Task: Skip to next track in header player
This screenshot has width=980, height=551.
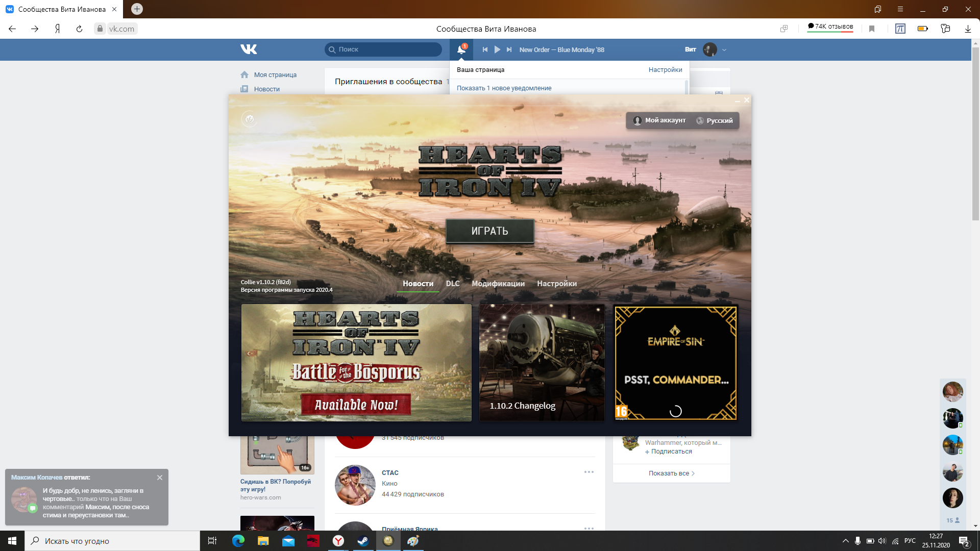Action: (509, 49)
